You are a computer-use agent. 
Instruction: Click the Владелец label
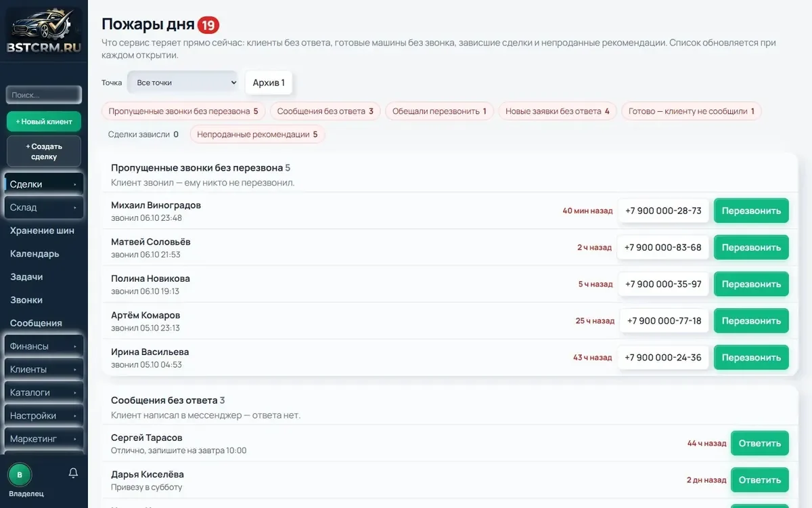tap(26, 494)
